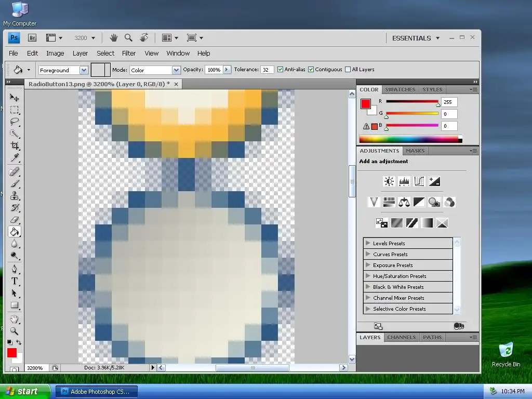Select the Crop tool
Screen dimensions: 532x399
pos(14,145)
